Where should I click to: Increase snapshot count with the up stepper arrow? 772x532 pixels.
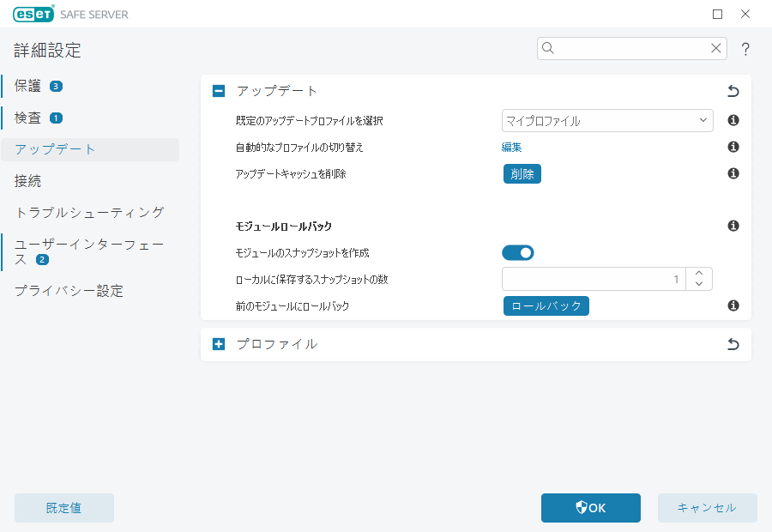[698, 273]
